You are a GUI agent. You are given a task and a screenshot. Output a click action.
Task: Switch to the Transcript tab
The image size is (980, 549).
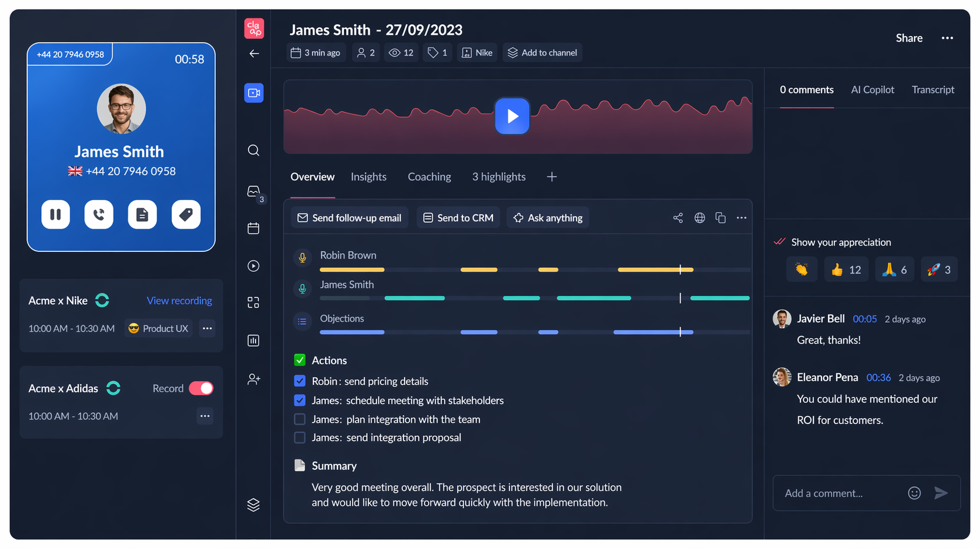coord(933,89)
